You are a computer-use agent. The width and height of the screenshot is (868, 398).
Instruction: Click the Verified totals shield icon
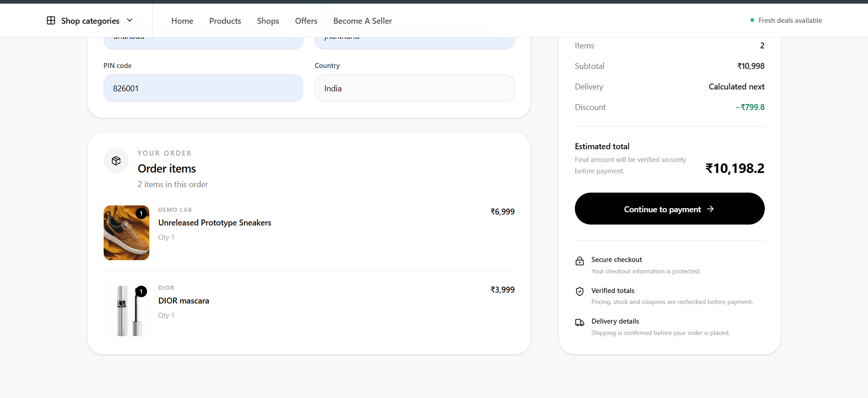click(580, 292)
